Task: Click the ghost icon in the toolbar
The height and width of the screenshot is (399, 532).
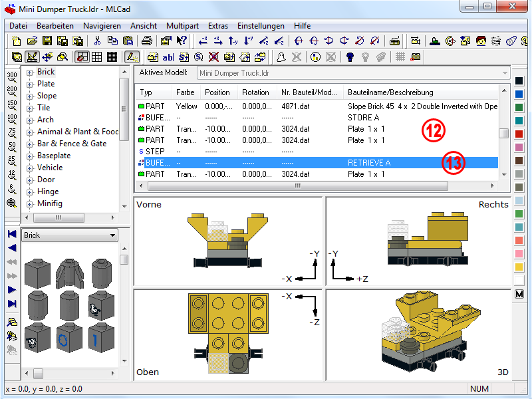Action: pyautogui.click(x=281, y=57)
